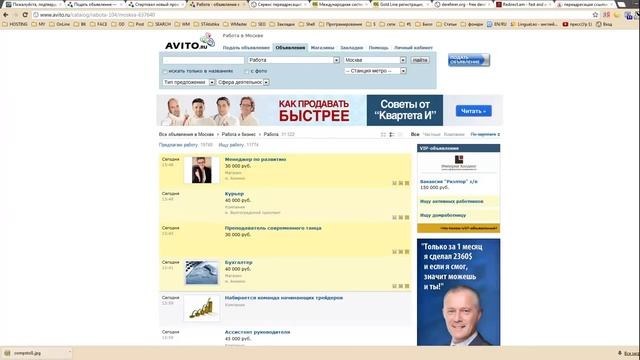The image size is (640, 360).
Task: Filter by 'Ищу работу' link
Action: click(x=231, y=145)
